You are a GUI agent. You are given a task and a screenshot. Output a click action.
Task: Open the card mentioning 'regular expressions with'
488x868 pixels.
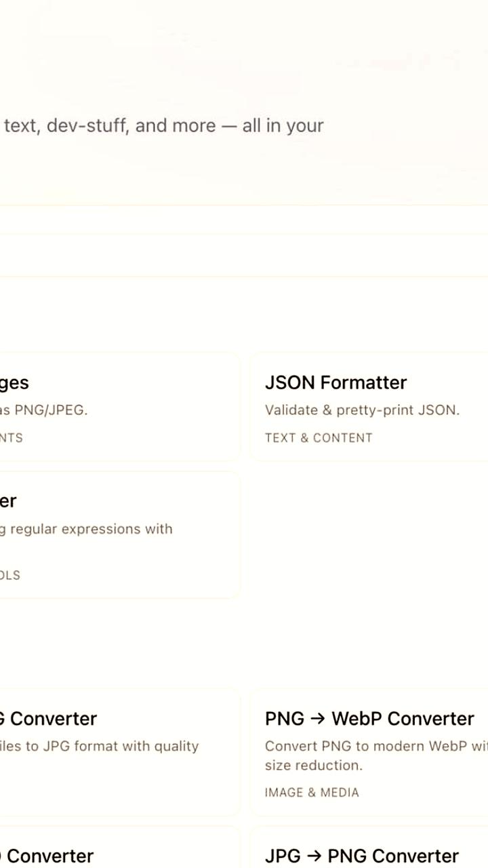tap(120, 535)
